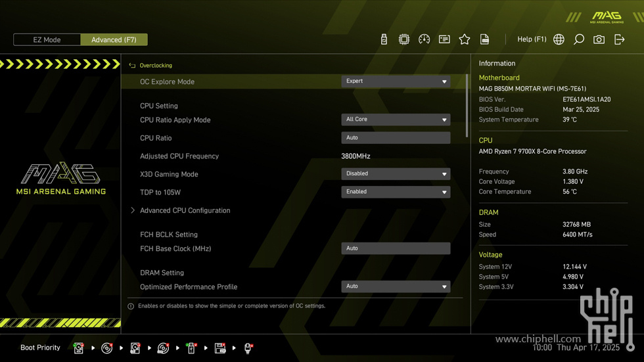Click the DRAM size 32768 MB value
Viewport: 644px width, 362px height.
click(577, 225)
